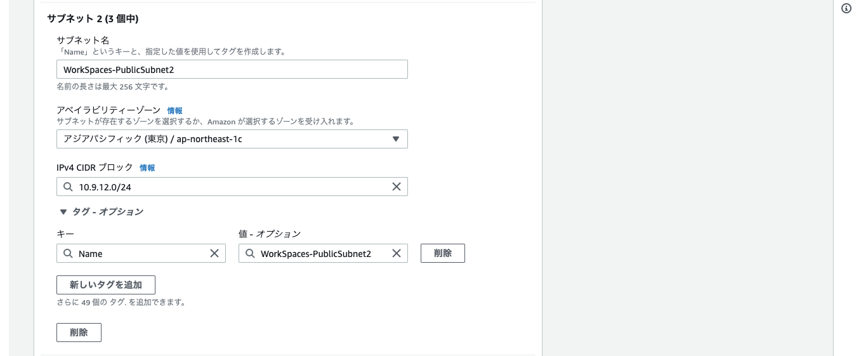Clear the IPv4 CIDR block field with X

(397, 187)
